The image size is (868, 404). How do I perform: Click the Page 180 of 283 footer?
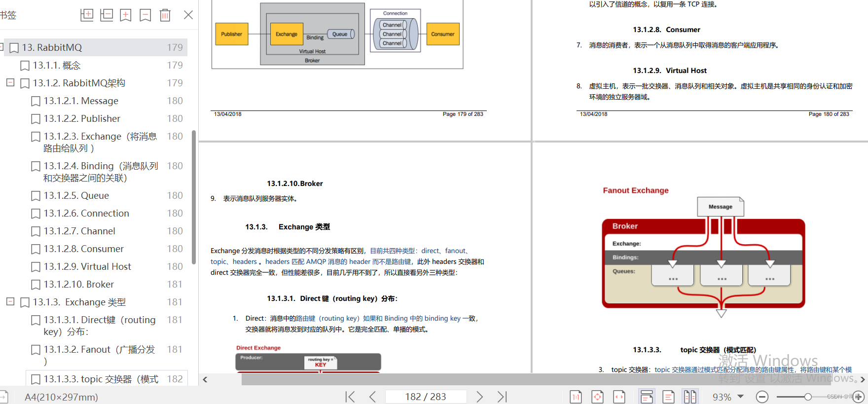tap(829, 114)
